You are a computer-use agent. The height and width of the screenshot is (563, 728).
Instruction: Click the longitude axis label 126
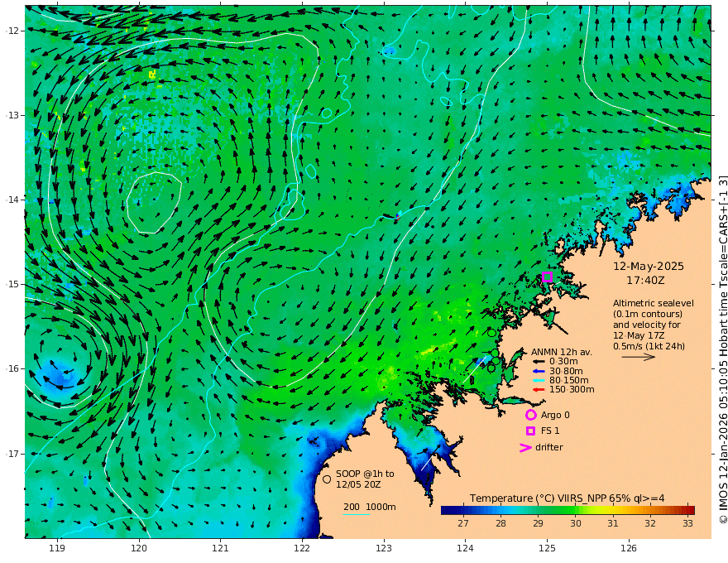click(x=629, y=549)
